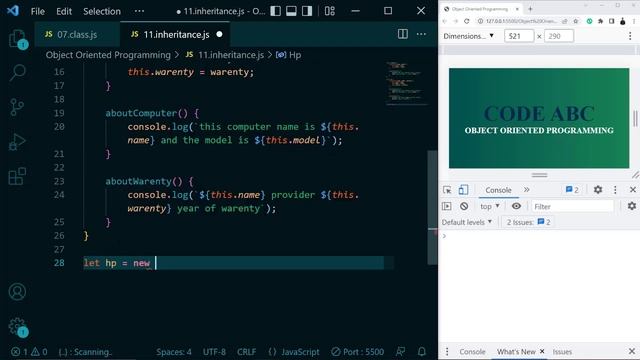Select the inspect element tool
This screenshot has height=360, width=640.
447,190
